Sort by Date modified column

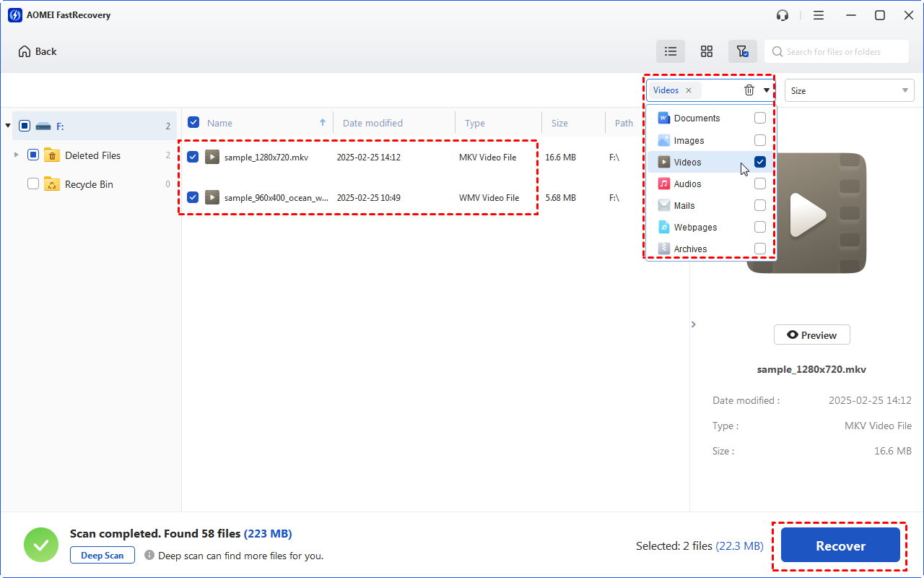click(x=372, y=123)
